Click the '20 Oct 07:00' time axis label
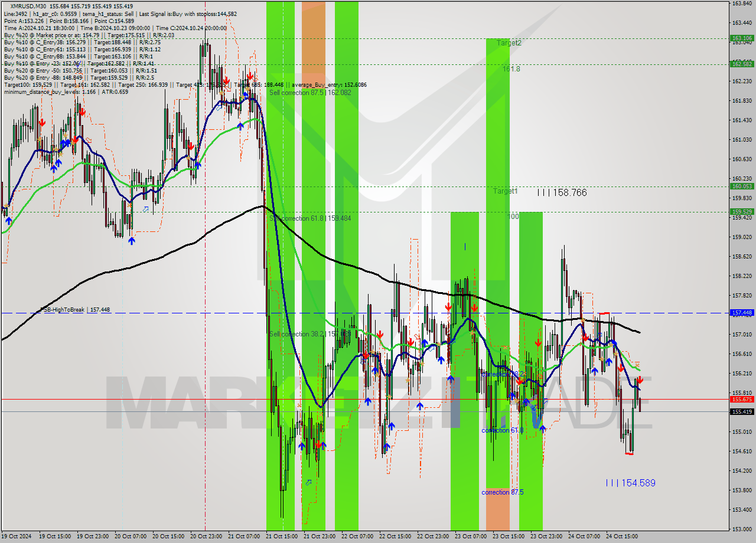The height and width of the screenshot is (543, 756). click(x=131, y=537)
